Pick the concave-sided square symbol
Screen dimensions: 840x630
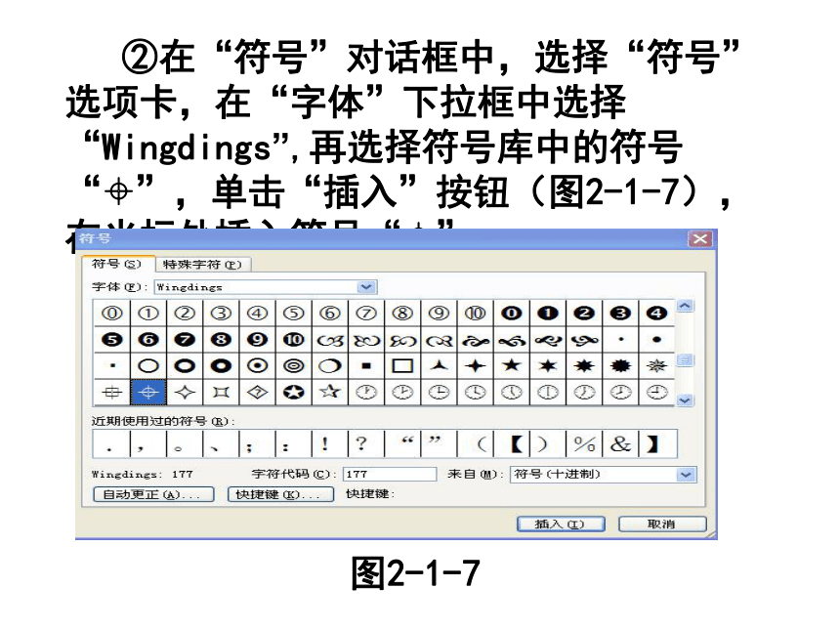pos(221,393)
